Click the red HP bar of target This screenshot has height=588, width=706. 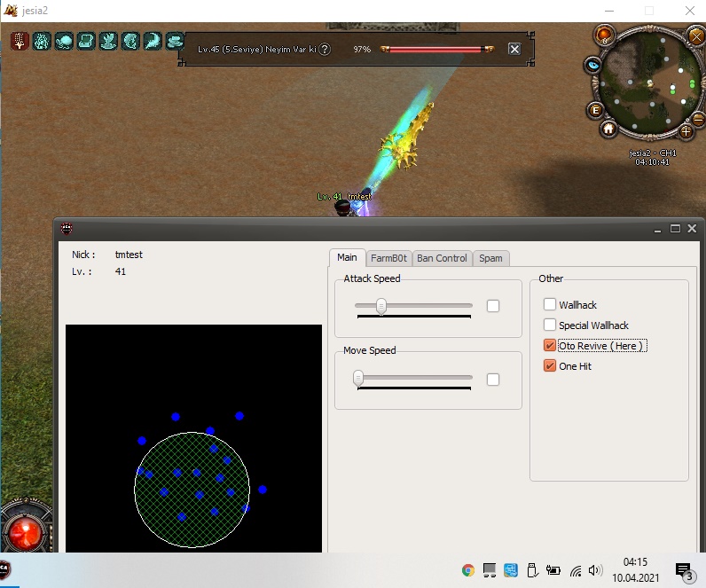click(436, 49)
